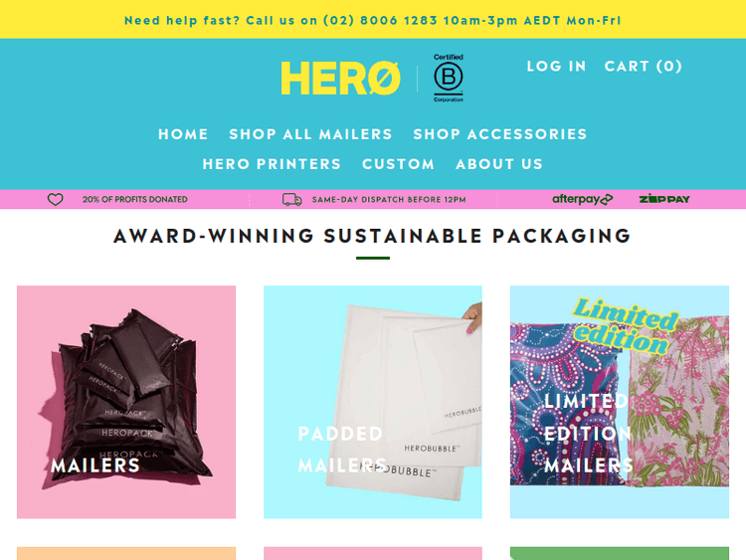The width and height of the screenshot is (746, 560).
Task: Open Limited Edition Mailers tile
Action: 620,402
